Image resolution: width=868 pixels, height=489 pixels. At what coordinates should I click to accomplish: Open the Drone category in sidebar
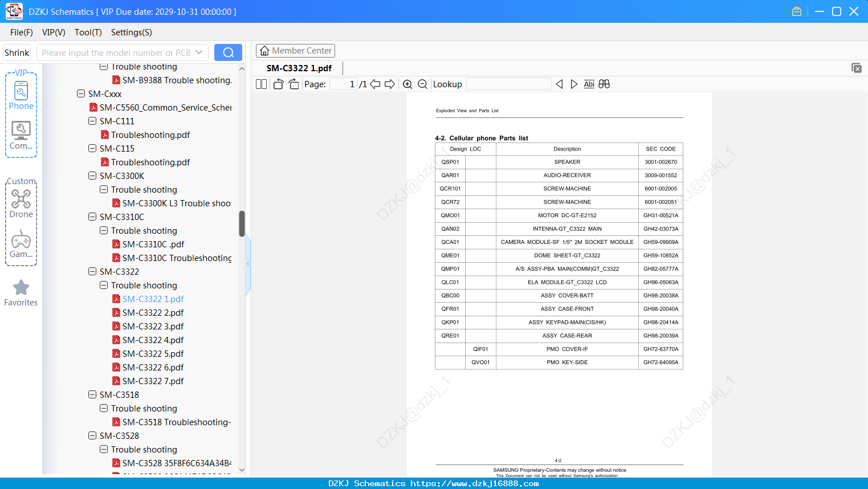point(21,204)
